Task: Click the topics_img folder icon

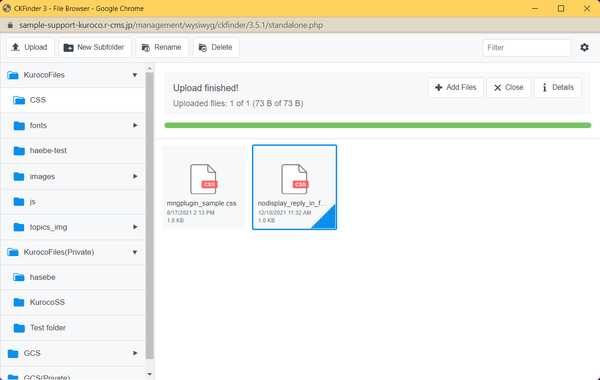Action: click(x=19, y=227)
